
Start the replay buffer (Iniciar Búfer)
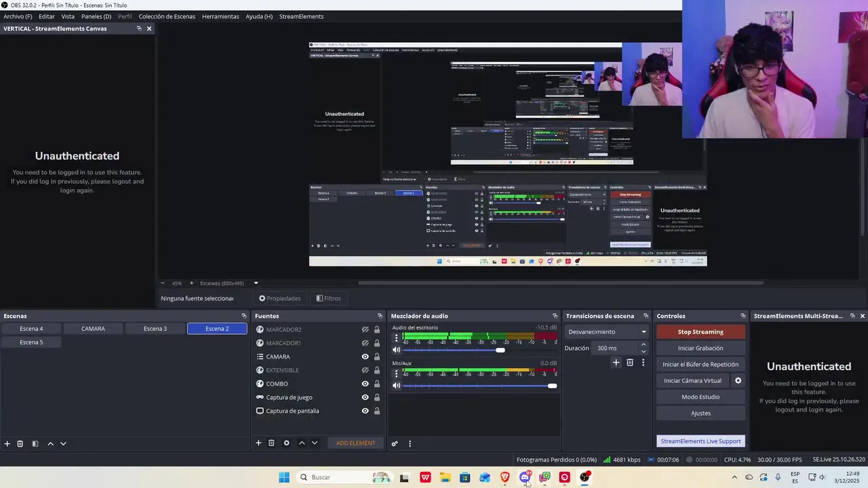click(x=701, y=365)
